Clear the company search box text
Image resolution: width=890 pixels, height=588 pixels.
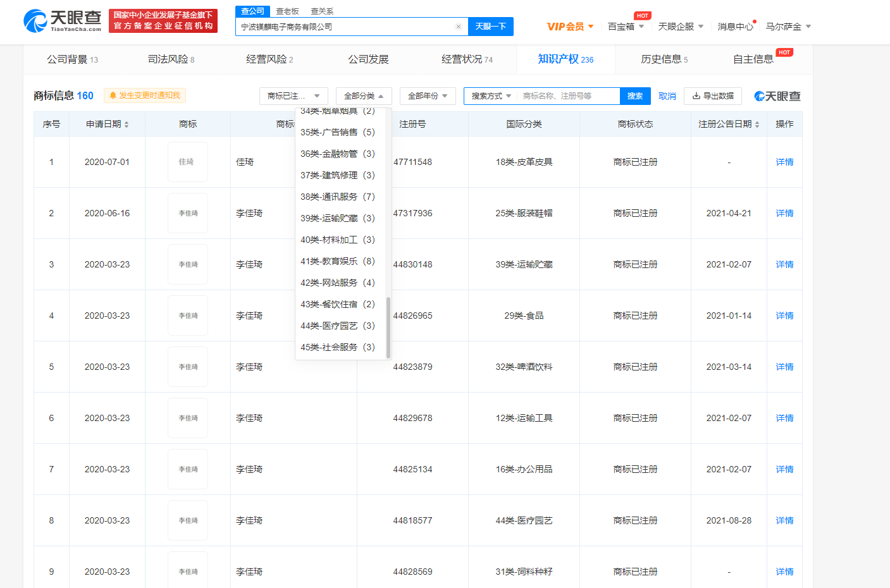click(458, 27)
